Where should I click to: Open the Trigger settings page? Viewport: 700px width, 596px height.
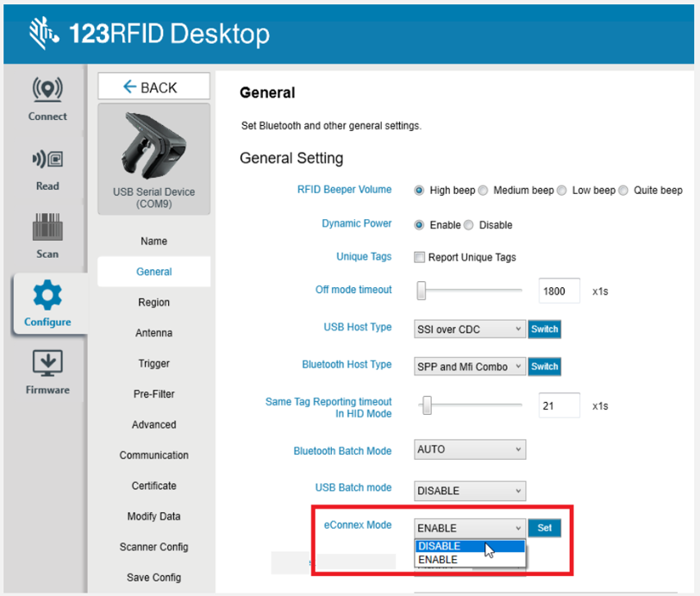click(x=153, y=364)
